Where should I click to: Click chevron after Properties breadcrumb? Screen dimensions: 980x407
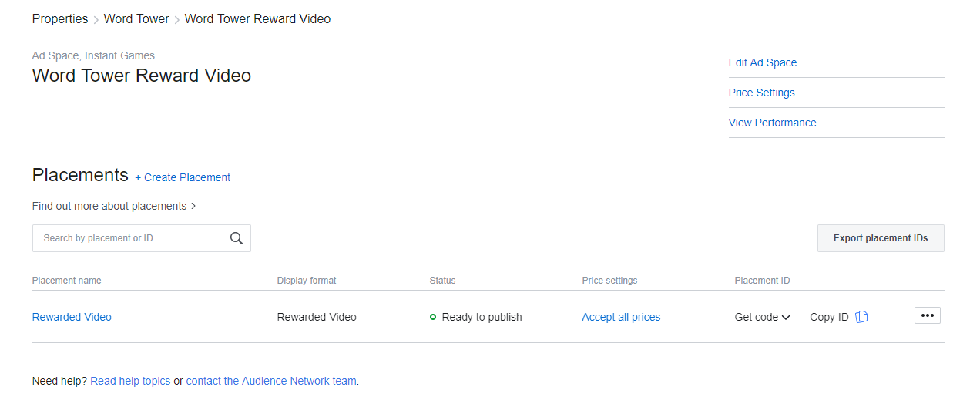96,20
